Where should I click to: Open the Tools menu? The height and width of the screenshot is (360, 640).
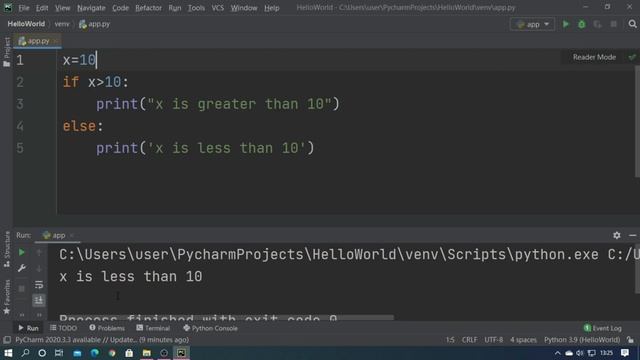click(196, 8)
